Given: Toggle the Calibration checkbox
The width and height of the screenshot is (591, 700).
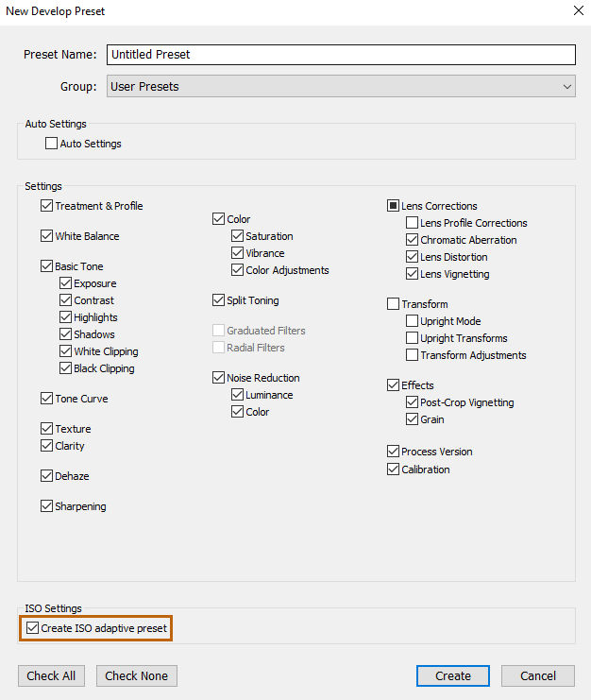Looking at the screenshot, I should [393, 470].
